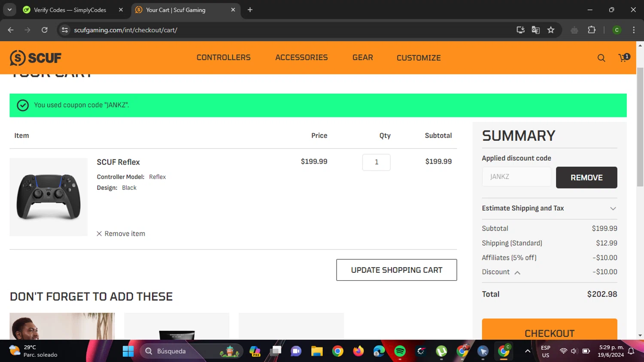The height and width of the screenshot is (362, 644).
Task: Close the Your Cart Scuf Gaming tab
Action: 233,9
